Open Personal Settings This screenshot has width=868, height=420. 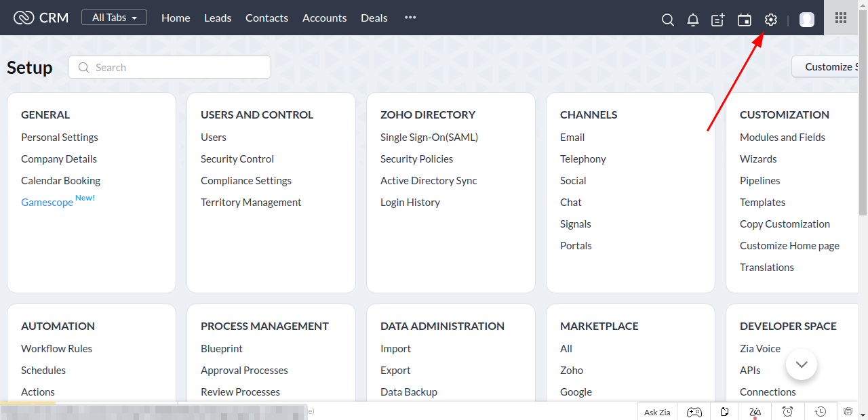coord(60,138)
